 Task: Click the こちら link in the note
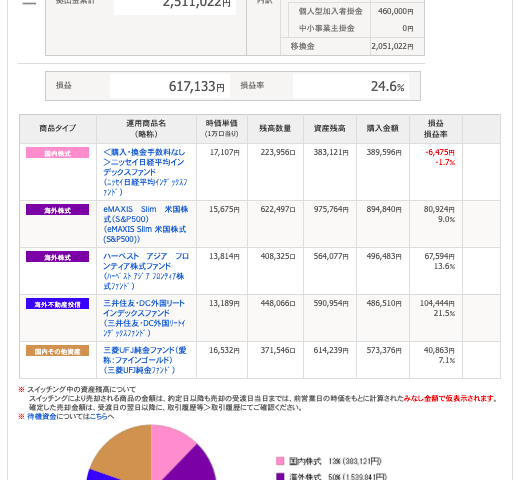(x=98, y=416)
